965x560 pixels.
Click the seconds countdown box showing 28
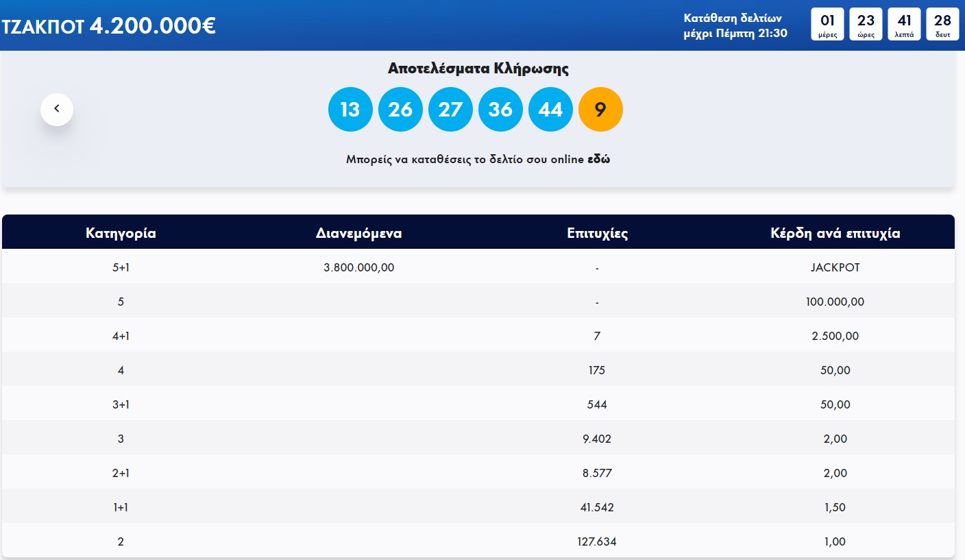942,24
